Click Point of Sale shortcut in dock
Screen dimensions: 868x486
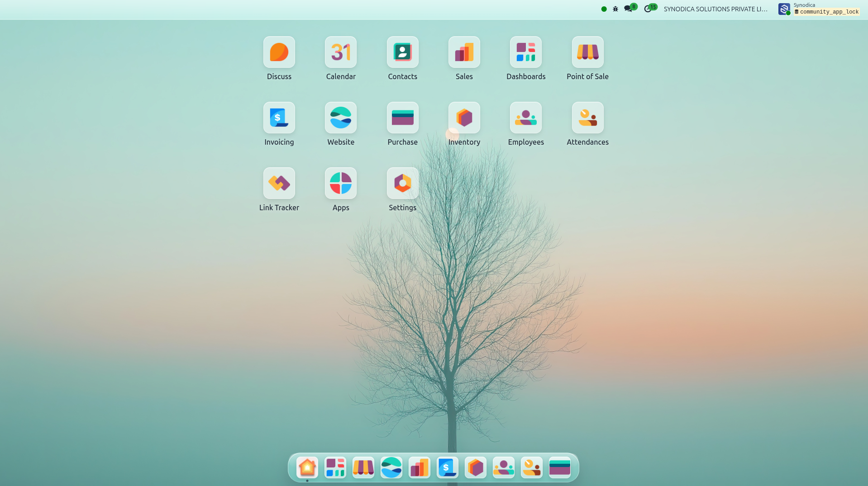(x=363, y=467)
